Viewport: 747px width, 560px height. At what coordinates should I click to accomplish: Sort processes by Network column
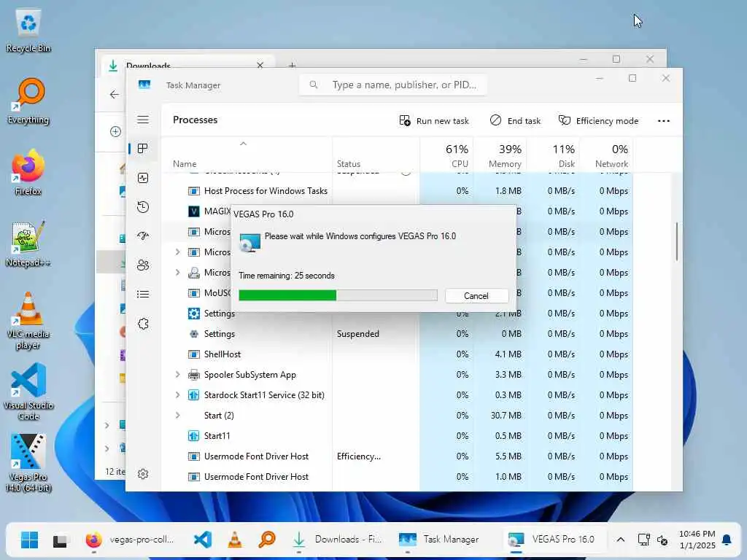coord(611,156)
